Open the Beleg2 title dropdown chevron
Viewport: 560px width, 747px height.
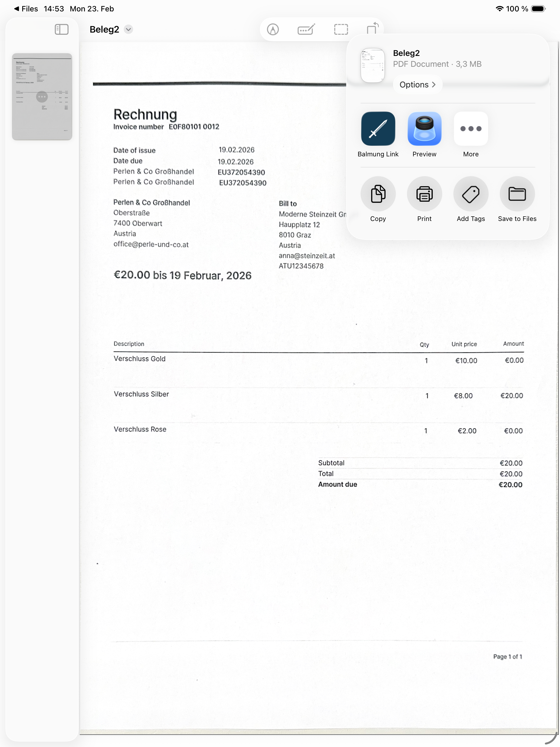(x=128, y=29)
